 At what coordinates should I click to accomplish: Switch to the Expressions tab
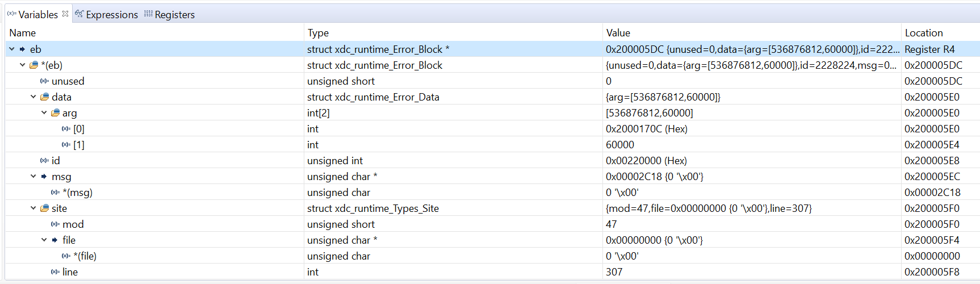(107, 15)
